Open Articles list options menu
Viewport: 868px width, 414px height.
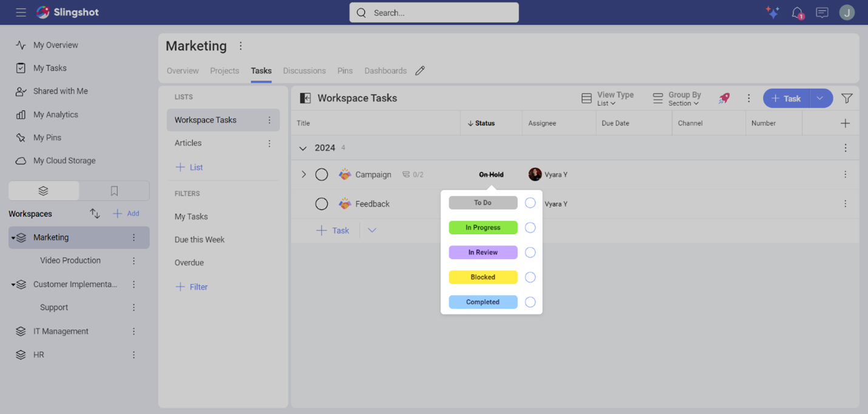270,143
